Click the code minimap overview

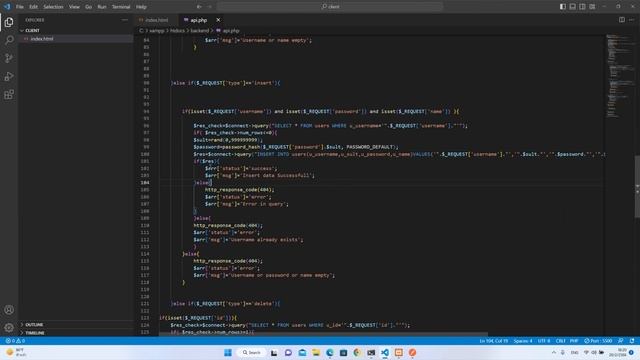click(x=619, y=76)
